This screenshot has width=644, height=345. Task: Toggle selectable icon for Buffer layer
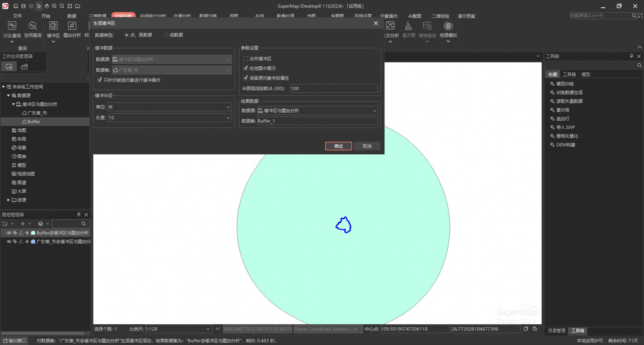15,233
